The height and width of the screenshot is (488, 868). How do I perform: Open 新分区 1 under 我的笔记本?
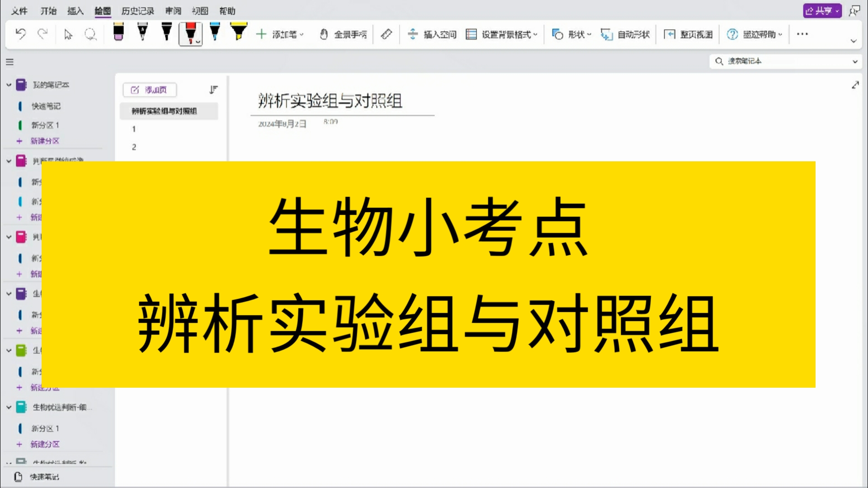(45, 125)
